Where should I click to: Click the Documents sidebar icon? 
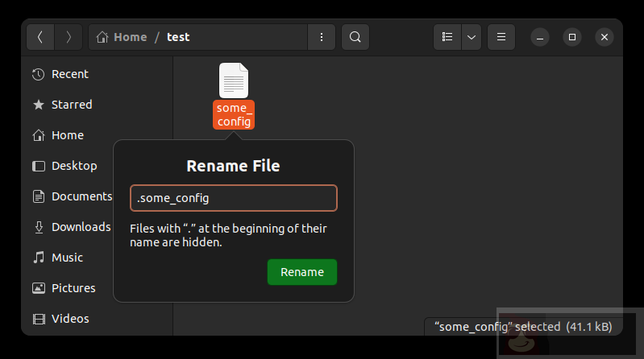(x=38, y=196)
